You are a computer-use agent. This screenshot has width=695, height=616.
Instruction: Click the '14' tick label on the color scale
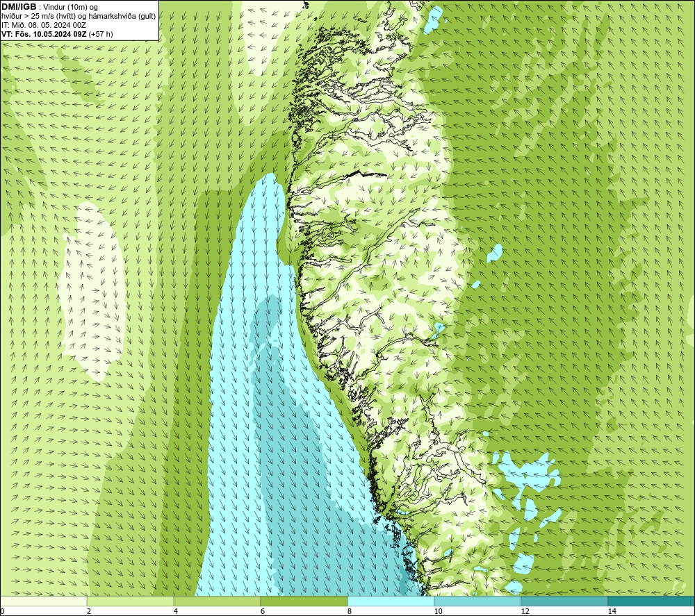612,612
